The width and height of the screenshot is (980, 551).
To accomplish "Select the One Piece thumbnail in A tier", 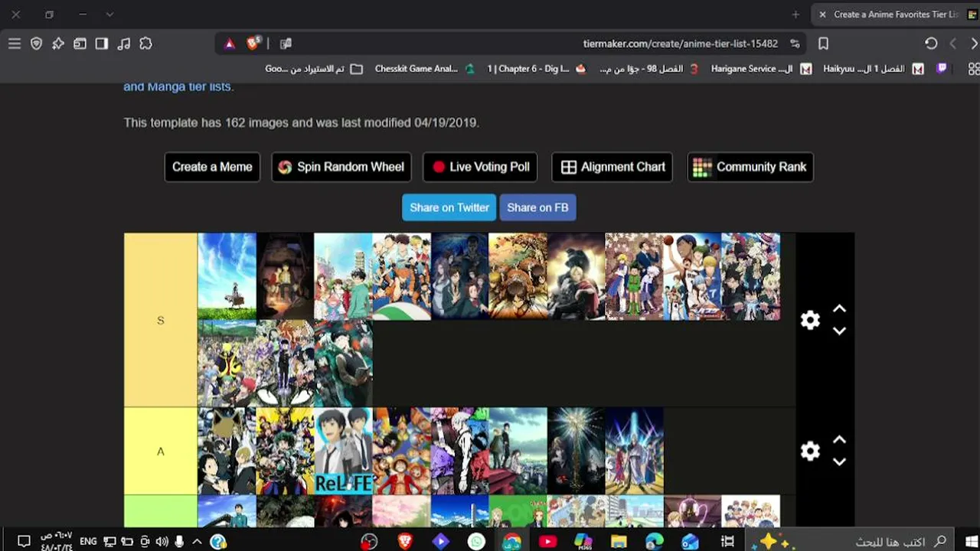I will (x=401, y=451).
